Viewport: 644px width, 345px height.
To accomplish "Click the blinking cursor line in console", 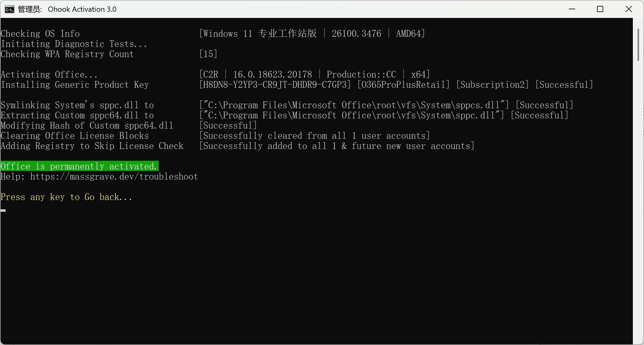I will coord(3,210).
